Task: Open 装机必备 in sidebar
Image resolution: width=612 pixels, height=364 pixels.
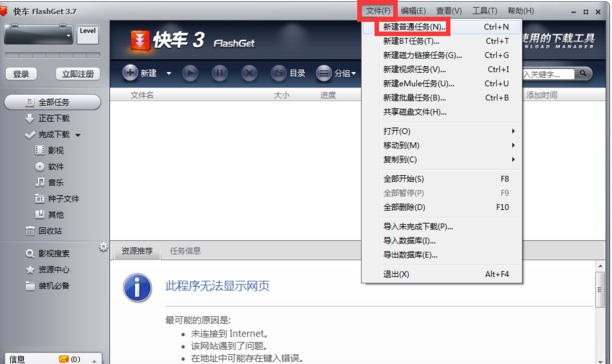Action: tap(48, 286)
